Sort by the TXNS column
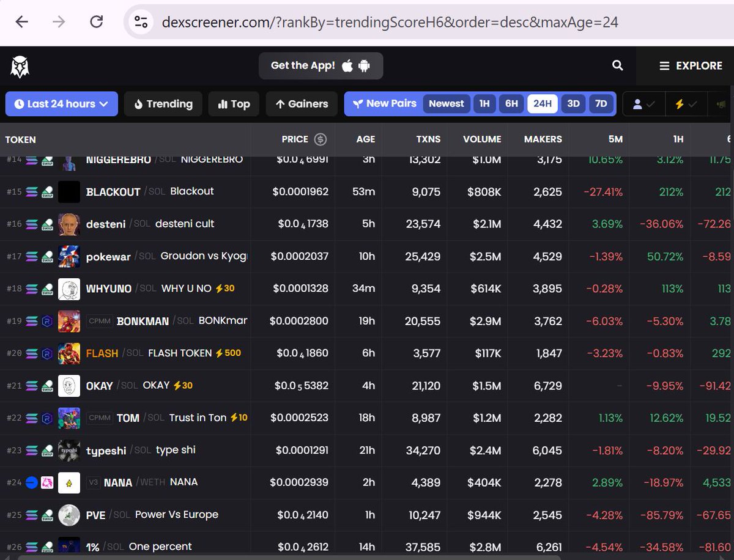734x560 pixels. click(428, 139)
